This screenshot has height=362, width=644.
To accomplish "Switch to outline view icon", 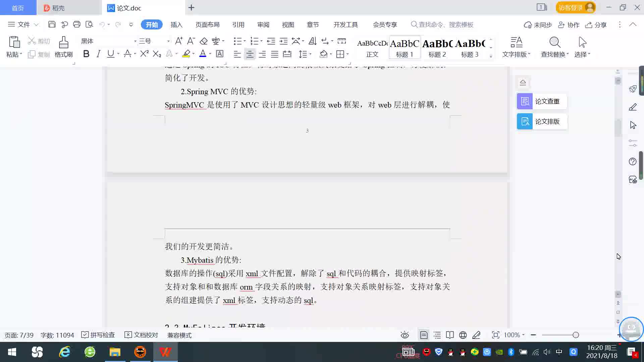I will click(x=437, y=335).
